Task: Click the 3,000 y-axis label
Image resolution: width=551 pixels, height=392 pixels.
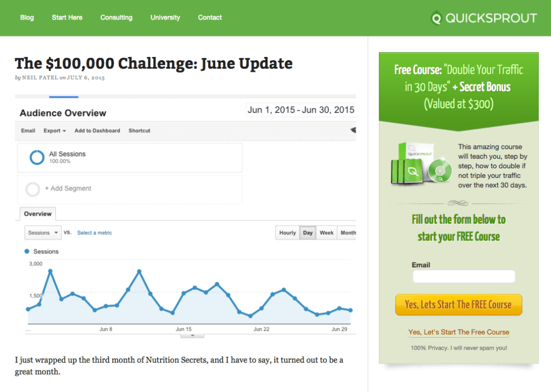Action: 36,264
